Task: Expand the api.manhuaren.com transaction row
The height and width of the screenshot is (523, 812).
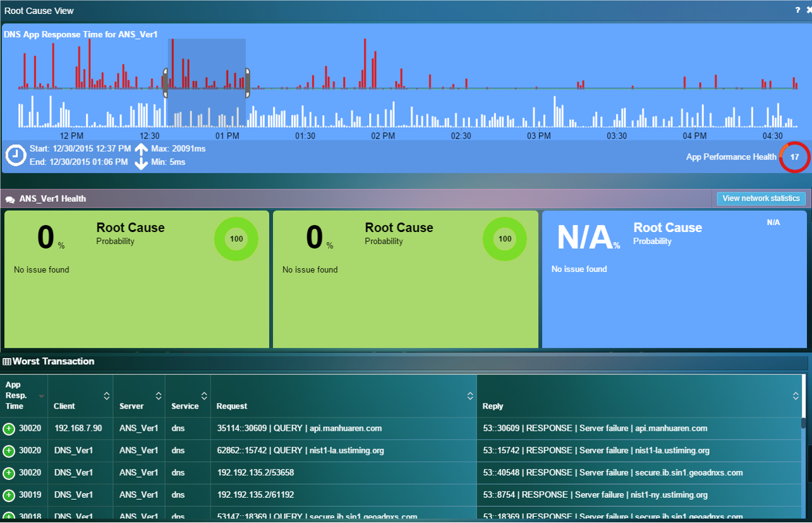Action: (9, 429)
